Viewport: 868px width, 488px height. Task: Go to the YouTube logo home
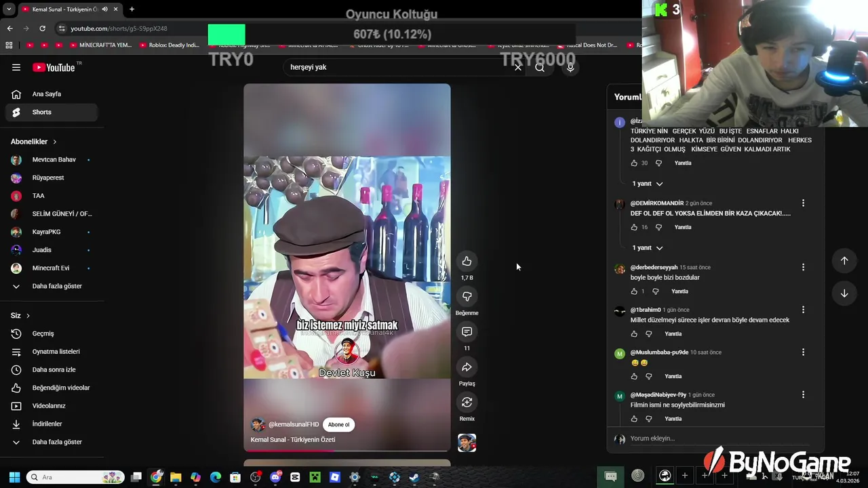pos(54,67)
